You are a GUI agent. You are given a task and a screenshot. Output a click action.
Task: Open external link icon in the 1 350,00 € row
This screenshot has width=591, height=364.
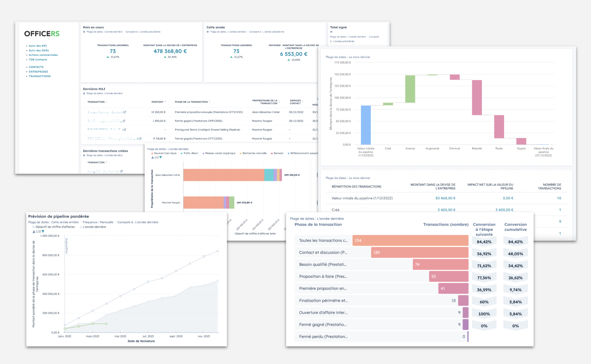[x=124, y=121]
